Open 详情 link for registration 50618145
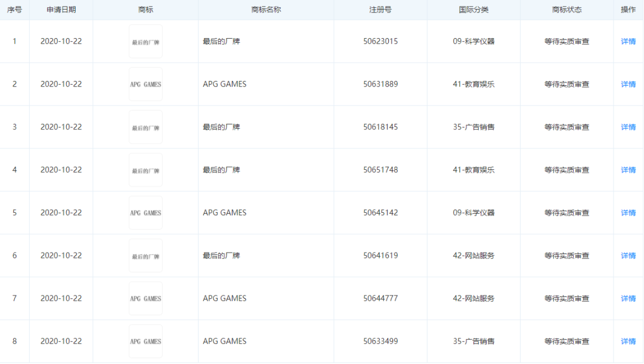Viewport: 644px width, 364px height. pos(628,127)
